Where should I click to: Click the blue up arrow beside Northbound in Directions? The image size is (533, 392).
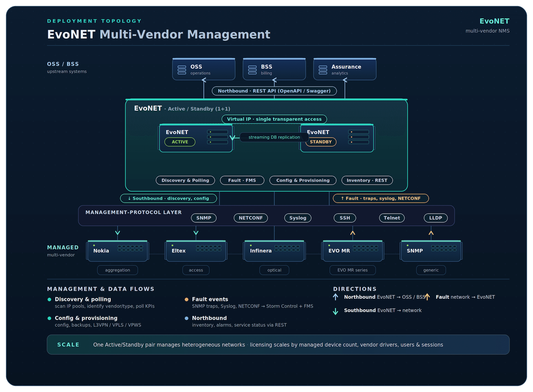(336, 297)
